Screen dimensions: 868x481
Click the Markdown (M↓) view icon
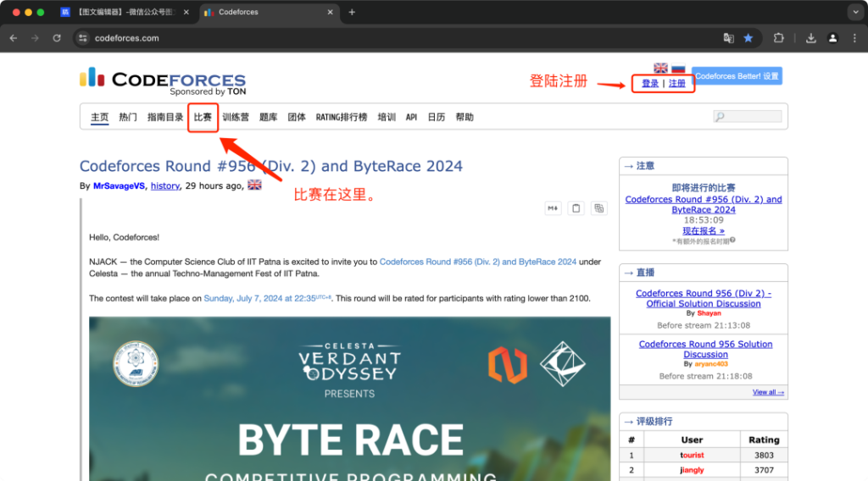click(x=553, y=208)
